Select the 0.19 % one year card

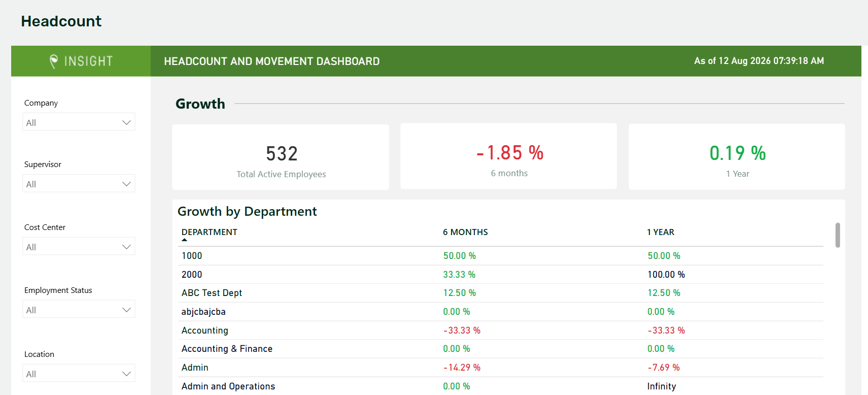click(737, 157)
